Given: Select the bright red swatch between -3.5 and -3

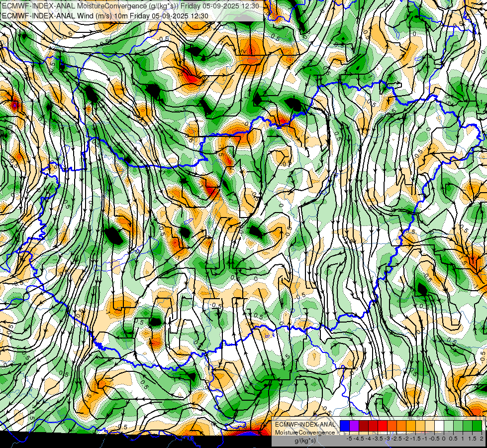Looking at the screenshot, I should coord(383,426).
